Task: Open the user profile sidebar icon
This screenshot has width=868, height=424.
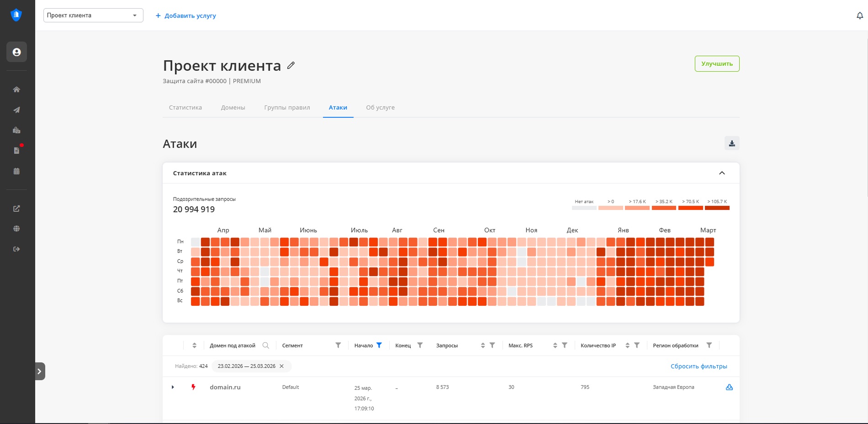Action: coord(16,52)
